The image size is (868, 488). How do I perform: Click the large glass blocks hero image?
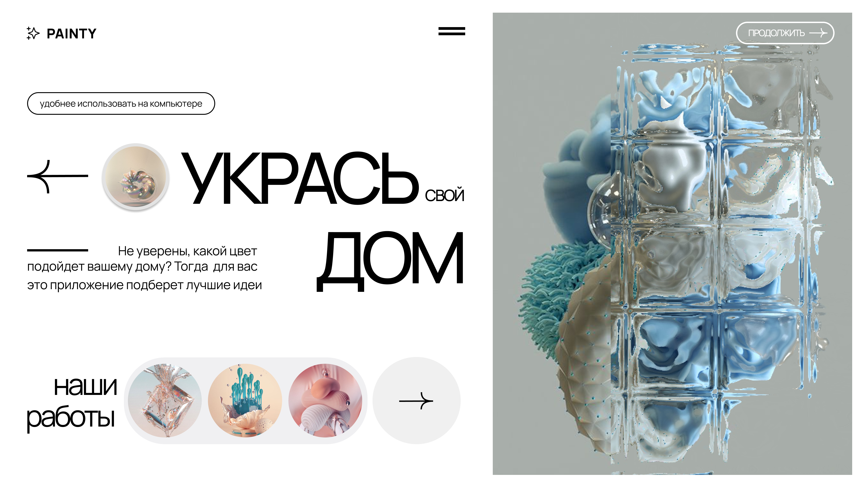(672, 244)
